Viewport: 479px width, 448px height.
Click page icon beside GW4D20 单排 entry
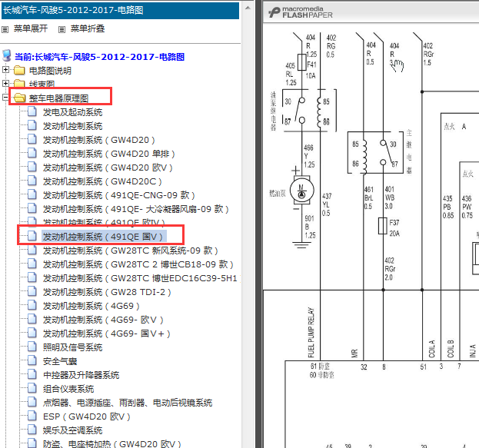click(32, 153)
